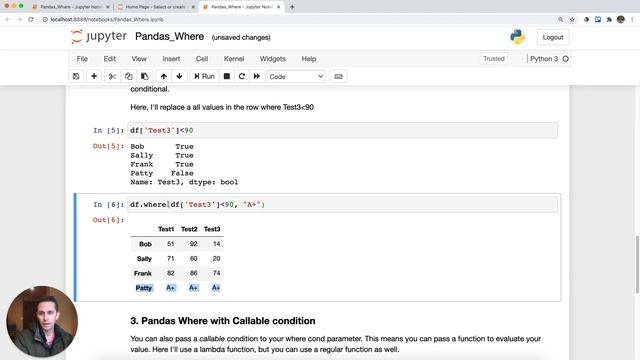Click Sally's Test2 value 60
Screen dimensions: 640x360
[x=193, y=259]
